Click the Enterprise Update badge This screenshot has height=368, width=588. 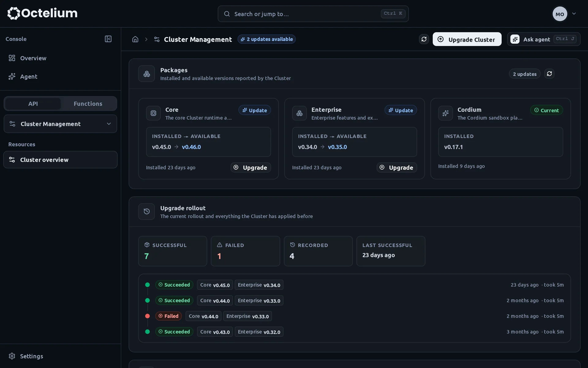point(401,110)
